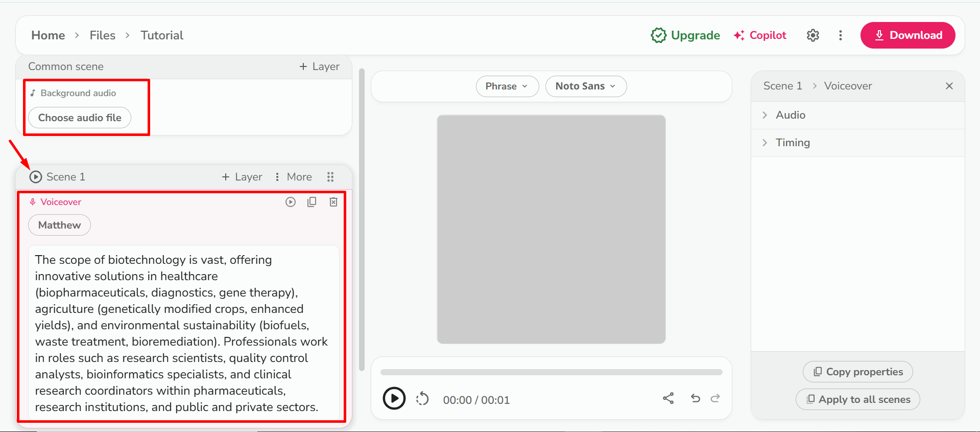
Task: Undo the last action
Action: point(696,398)
